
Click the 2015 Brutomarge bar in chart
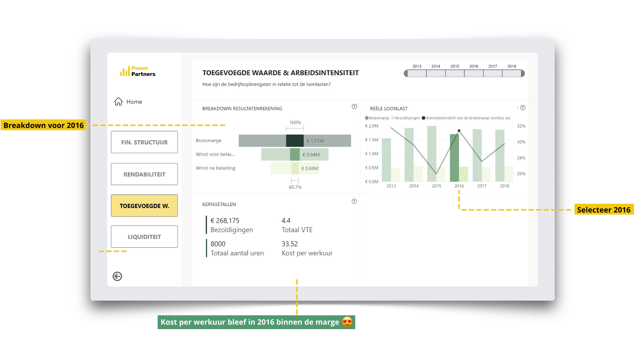point(432,154)
